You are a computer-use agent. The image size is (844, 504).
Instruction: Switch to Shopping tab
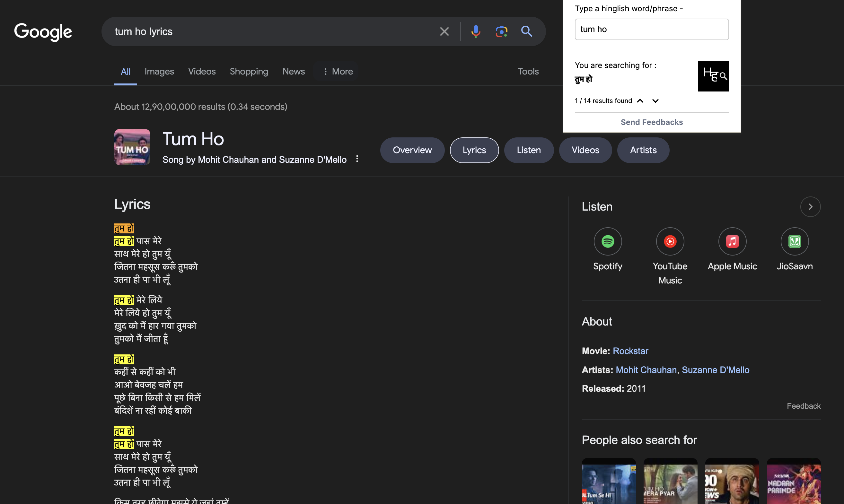coord(249,71)
